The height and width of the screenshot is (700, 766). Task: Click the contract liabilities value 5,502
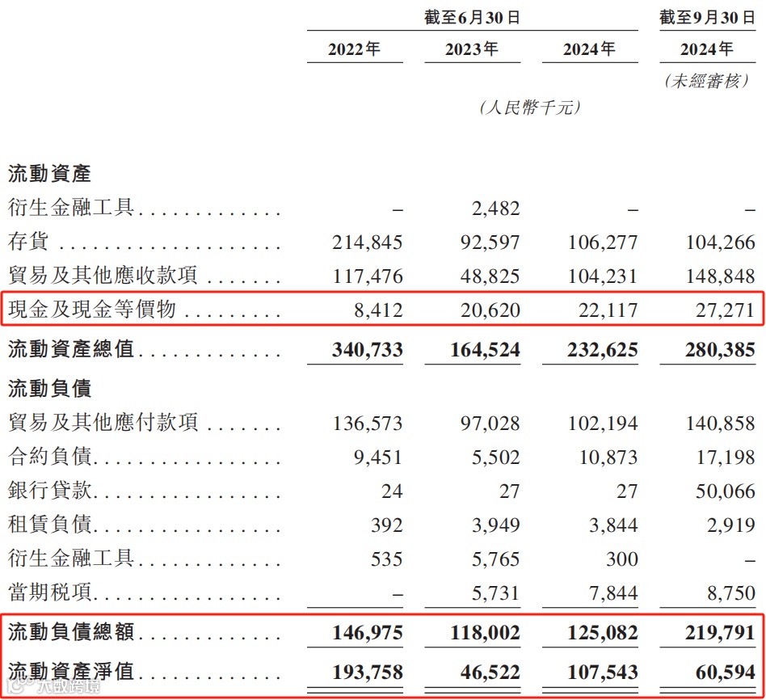(495, 458)
